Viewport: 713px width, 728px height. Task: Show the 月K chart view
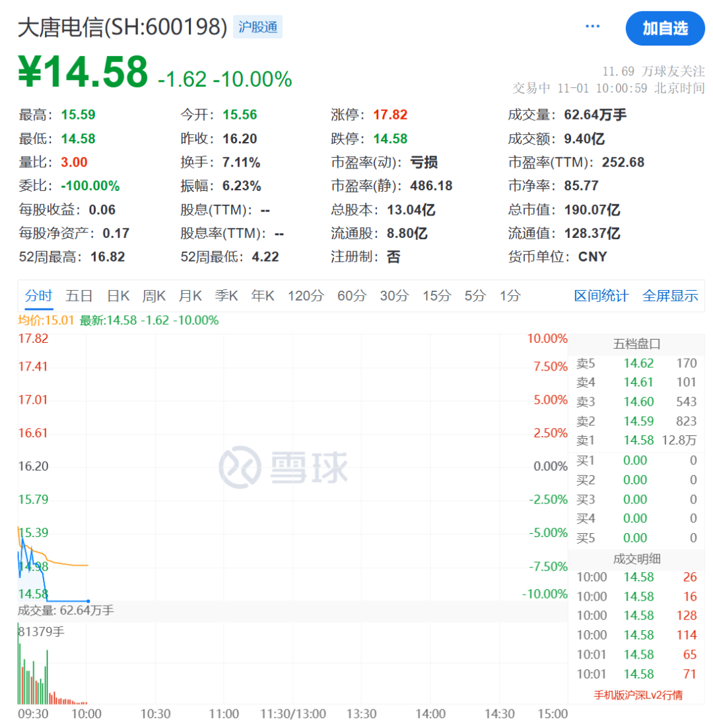(190, 295)
